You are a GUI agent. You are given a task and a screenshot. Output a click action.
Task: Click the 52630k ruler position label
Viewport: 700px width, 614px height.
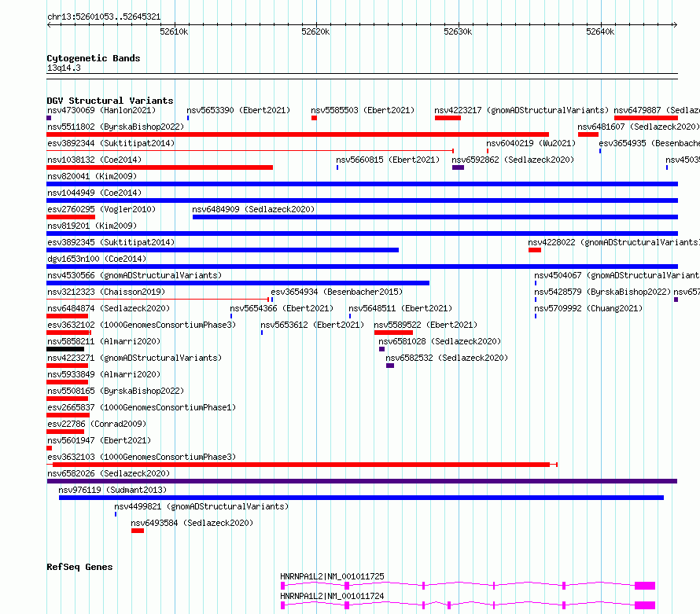(458, 31)
